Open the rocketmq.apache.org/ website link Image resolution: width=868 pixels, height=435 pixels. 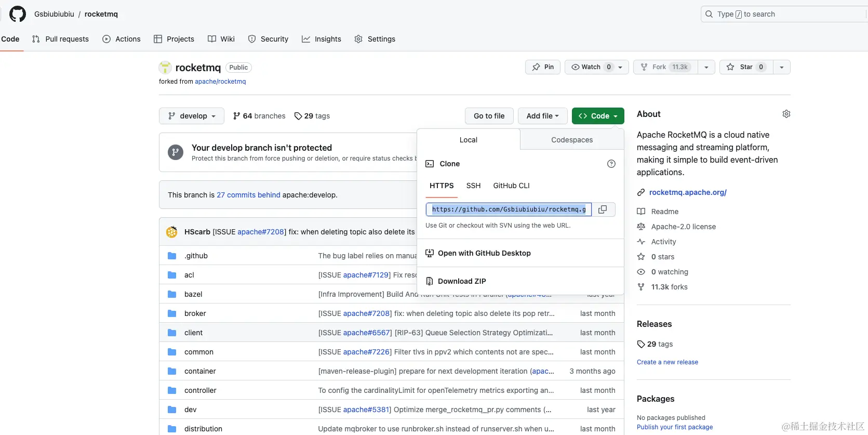688,192
